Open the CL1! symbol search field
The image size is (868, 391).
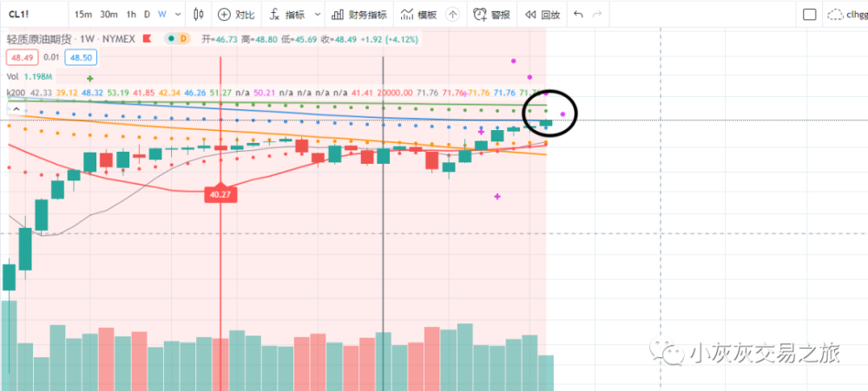(19, 15)
